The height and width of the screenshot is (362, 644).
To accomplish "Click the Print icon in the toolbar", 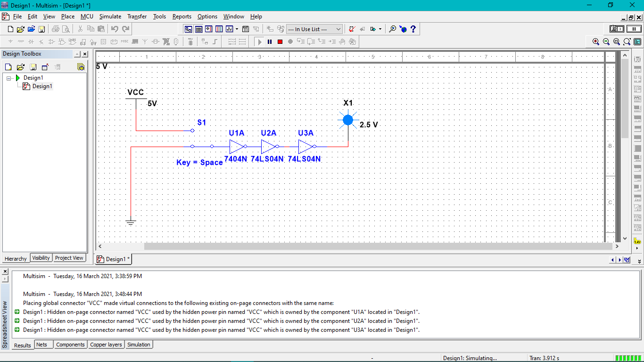I will tap(56, 29).
